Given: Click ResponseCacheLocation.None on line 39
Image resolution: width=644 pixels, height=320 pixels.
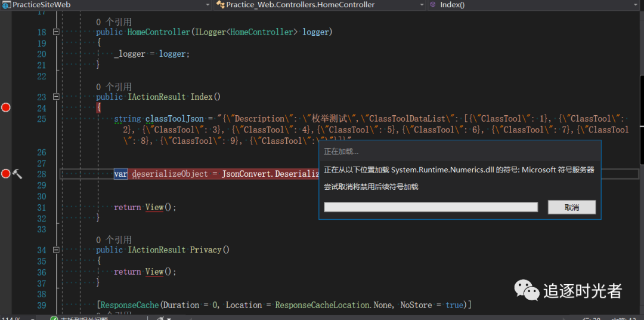Looking at the screenshot, I should click(332, 305).
